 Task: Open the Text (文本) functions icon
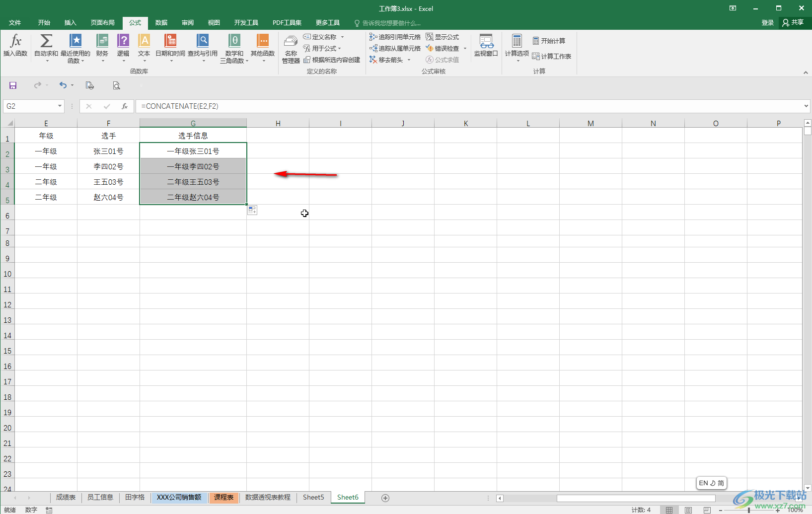(144, 40)
